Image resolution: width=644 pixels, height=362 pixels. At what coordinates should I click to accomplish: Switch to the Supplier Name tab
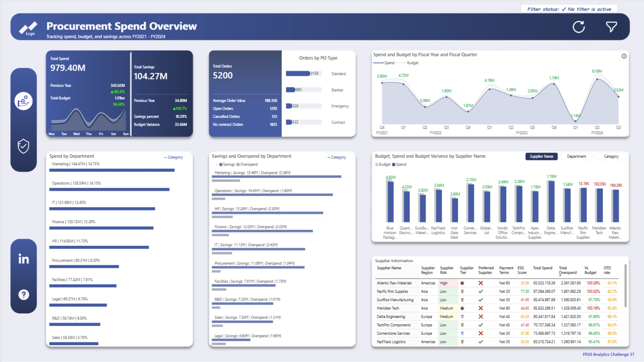pyautogui.click(x=541, y=156)
